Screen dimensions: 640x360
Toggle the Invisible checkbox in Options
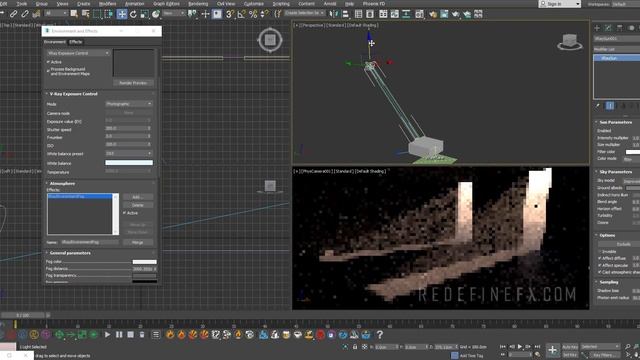coord(600,251)
